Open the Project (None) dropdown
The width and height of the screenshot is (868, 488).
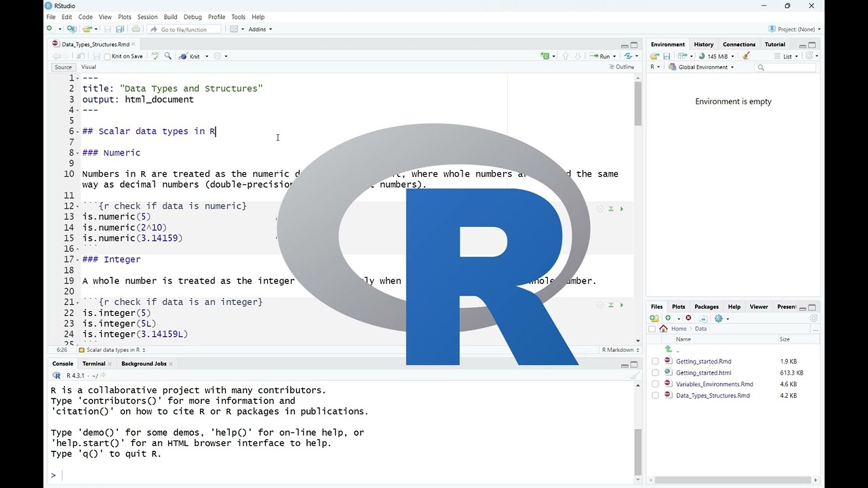pos(795,29)
